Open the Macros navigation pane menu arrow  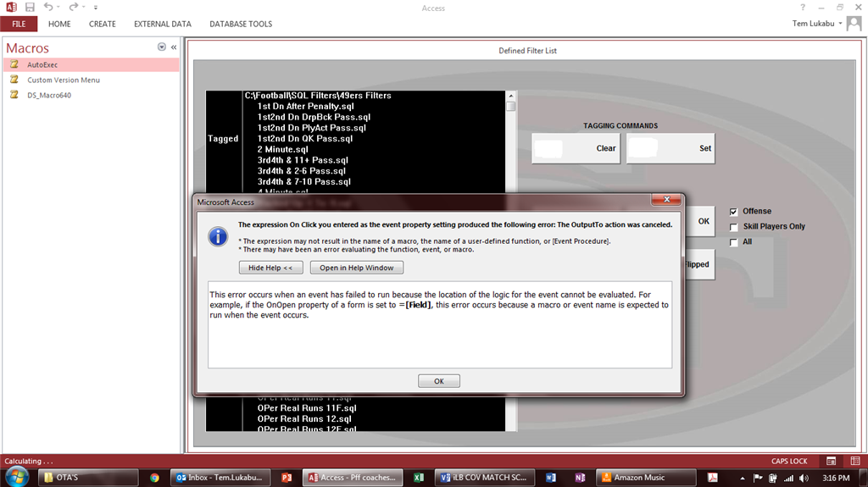pyautogui.click(x=162, y=47)
